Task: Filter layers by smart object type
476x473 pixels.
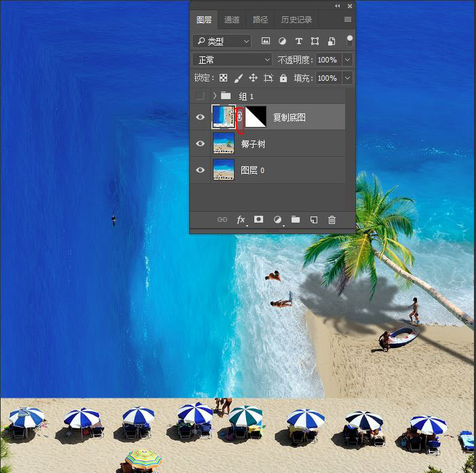Action: 332,41
